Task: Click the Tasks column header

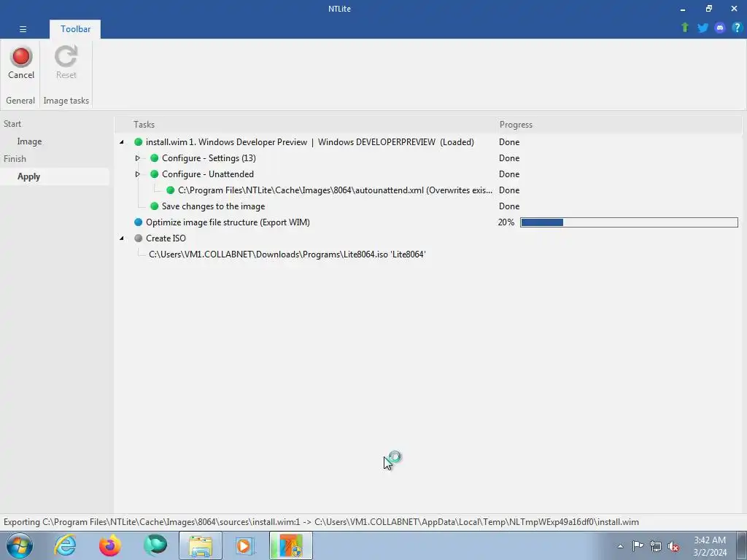Action: click(x=144, y=124)
